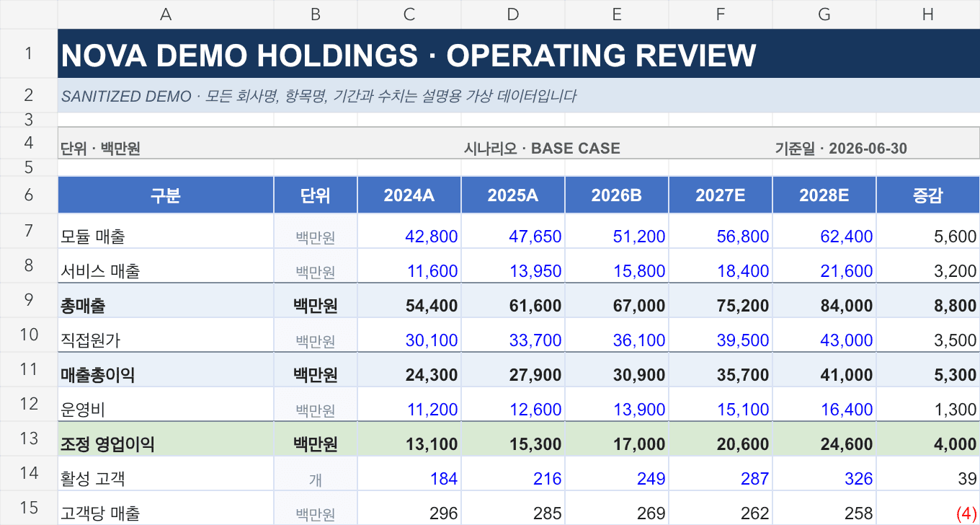Click the SANITIZED DEMO subtitle row
This screenshot has height=525, width=980.
click(x=519, y=96)
